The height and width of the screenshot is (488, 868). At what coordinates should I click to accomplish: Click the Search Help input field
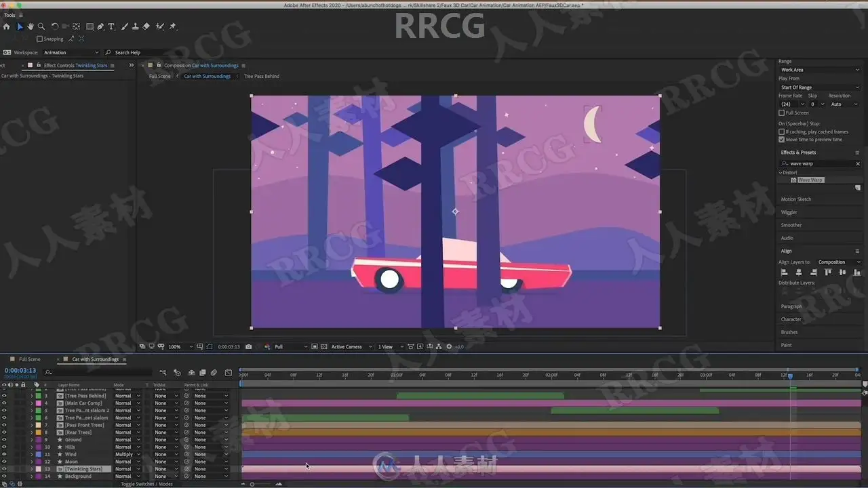141,52
